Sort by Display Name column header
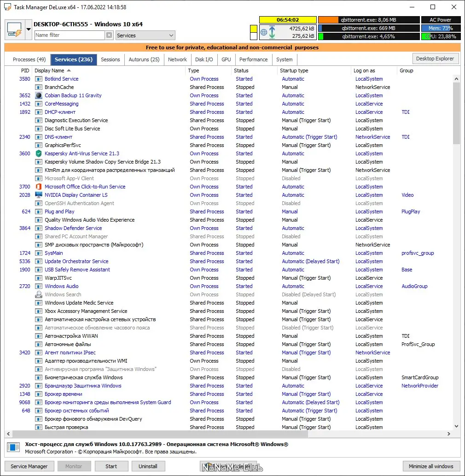 tap(110, 71)
